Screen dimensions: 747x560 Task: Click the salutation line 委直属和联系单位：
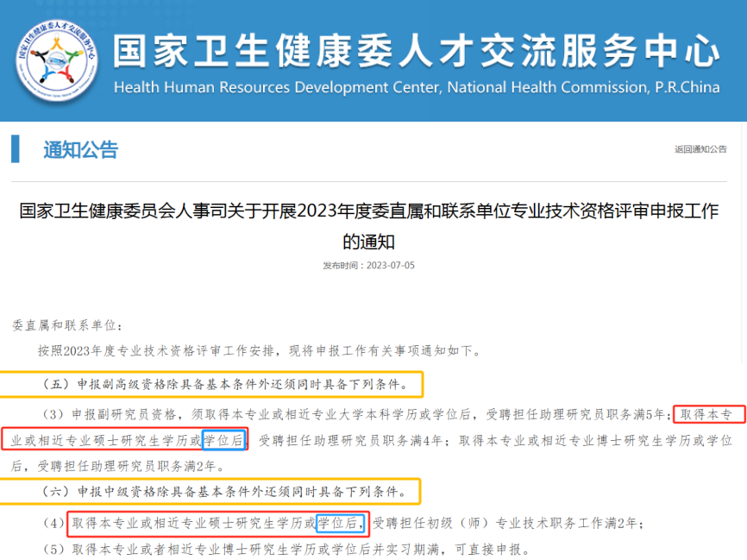coord(67,325)
